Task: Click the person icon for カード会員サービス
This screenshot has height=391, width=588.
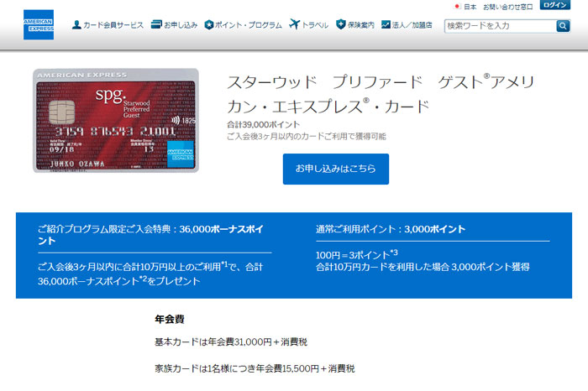Action: point(76,25)
